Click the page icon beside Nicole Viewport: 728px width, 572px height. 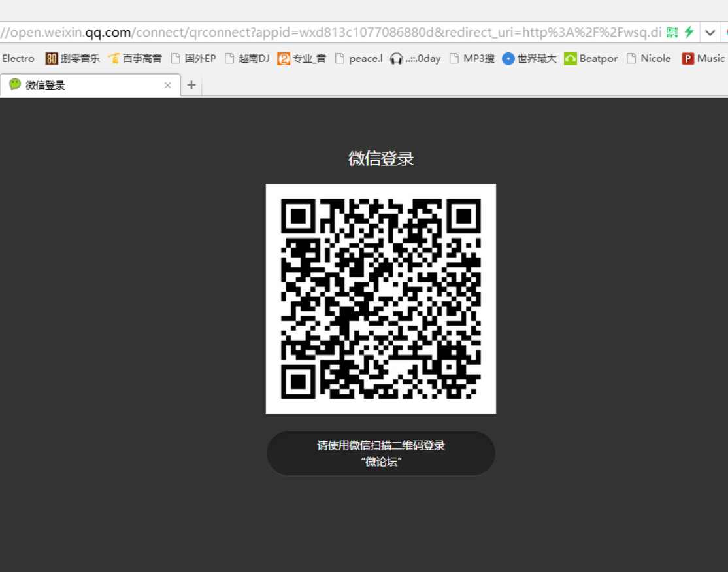631,58
